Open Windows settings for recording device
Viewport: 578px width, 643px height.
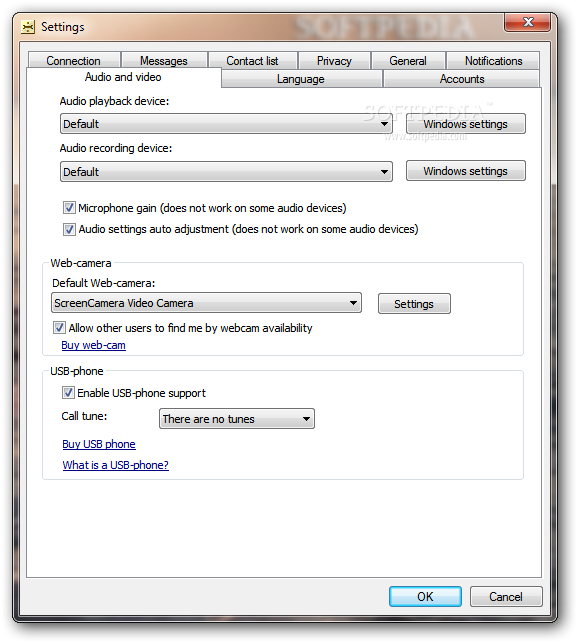coord(466,171)
